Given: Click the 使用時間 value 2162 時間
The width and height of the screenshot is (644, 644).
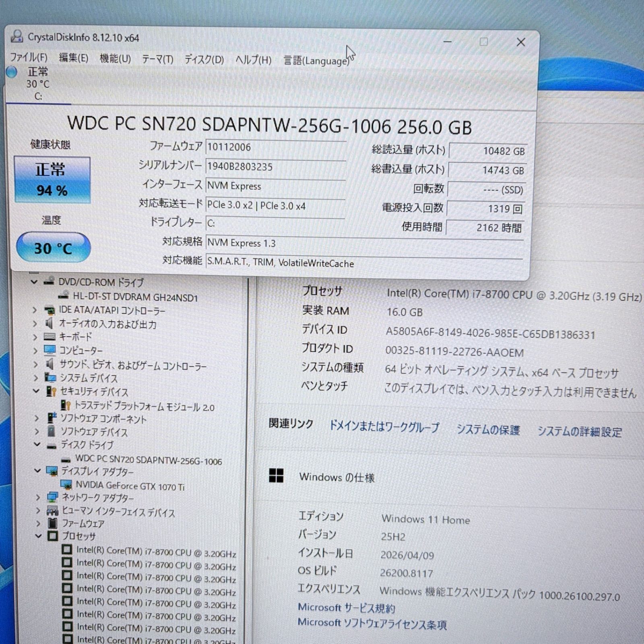Looking at the screenshot, I should coord(485,228).
